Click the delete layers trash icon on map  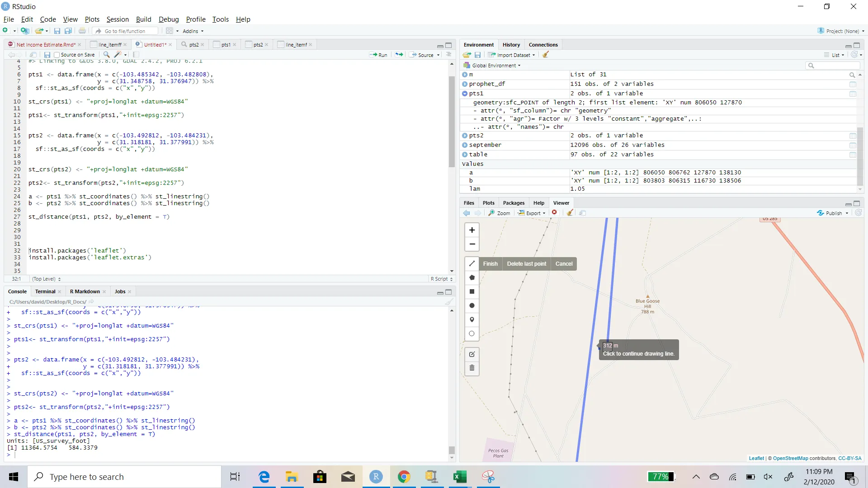tap(472, 368)
